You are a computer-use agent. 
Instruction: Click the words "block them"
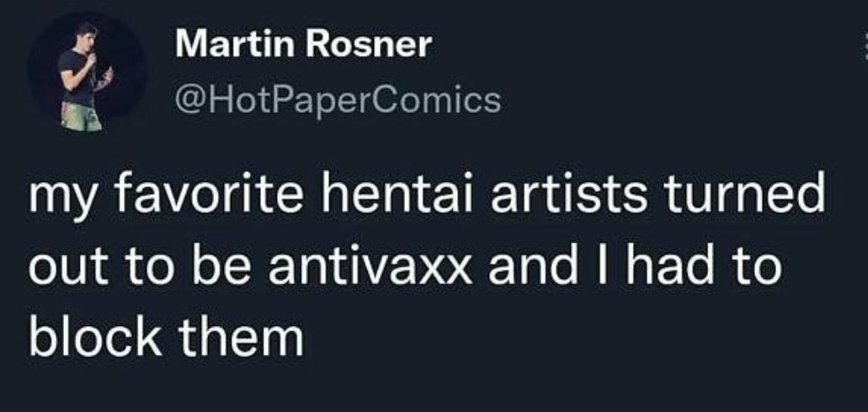coord(165,339)
